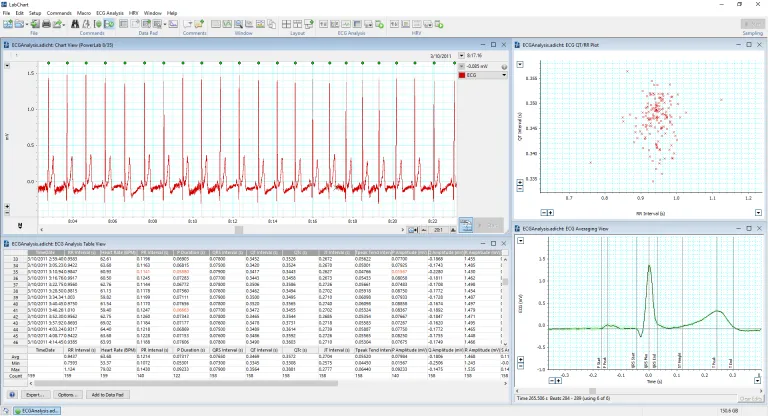Click the QRS interval (s) column header
The image size is (768, 416).
[225, 253]
